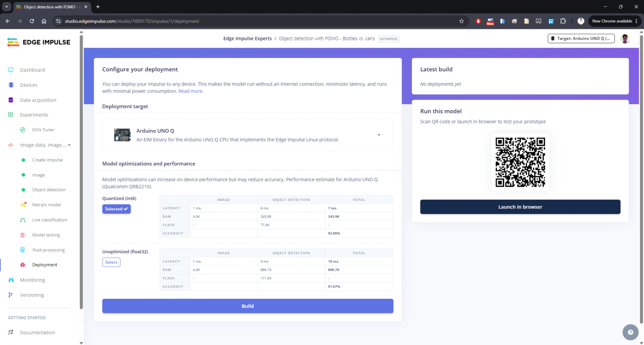Screen dimensions: 644x345
Task: Click the float32 total accuracy 91.67%
Action: tap(334, 287)
